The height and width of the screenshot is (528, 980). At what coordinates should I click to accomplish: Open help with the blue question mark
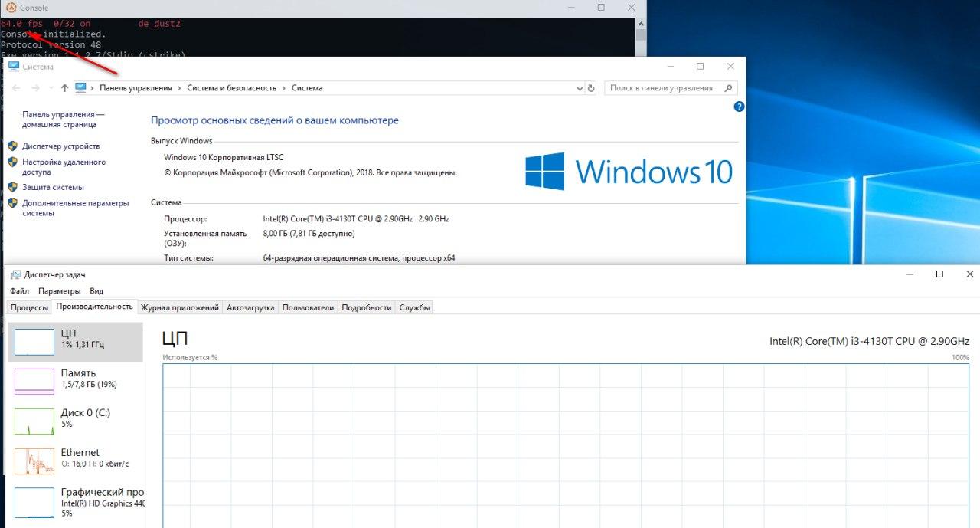(x=739, y=107)
